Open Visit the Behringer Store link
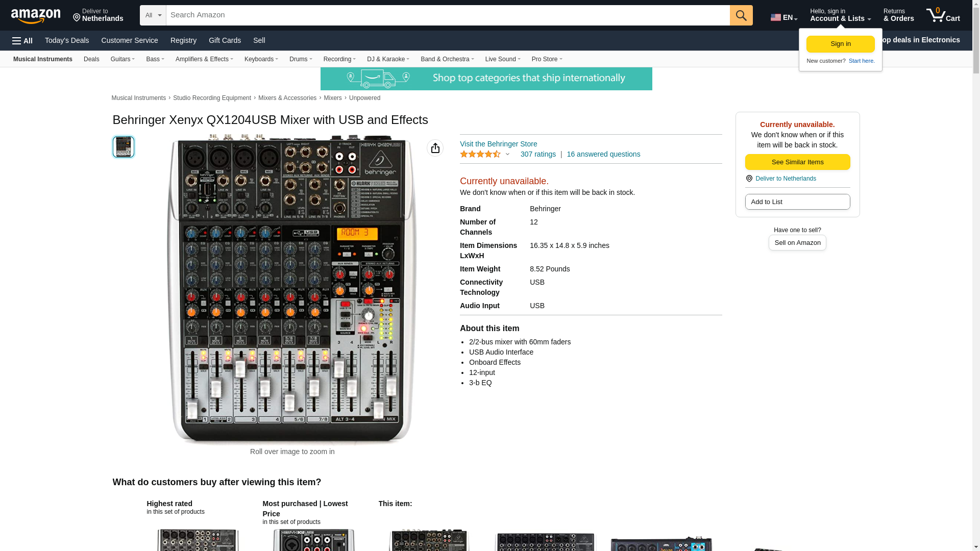Viewport: 980px width, 551px height. pyautogui.click(x=498, y=144)
